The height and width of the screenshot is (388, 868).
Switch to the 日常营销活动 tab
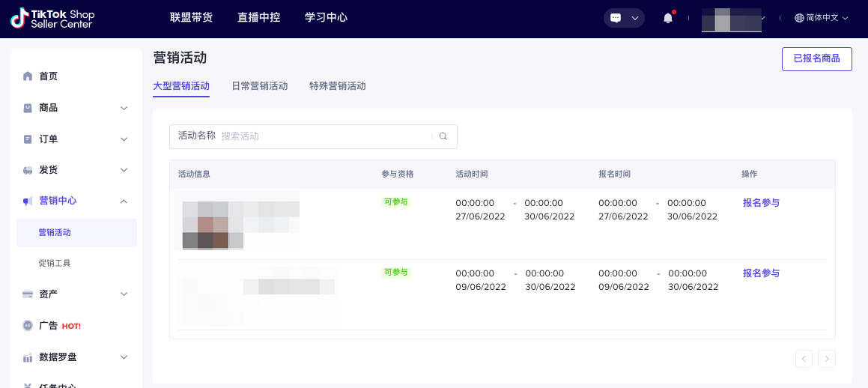click(260, 86)
